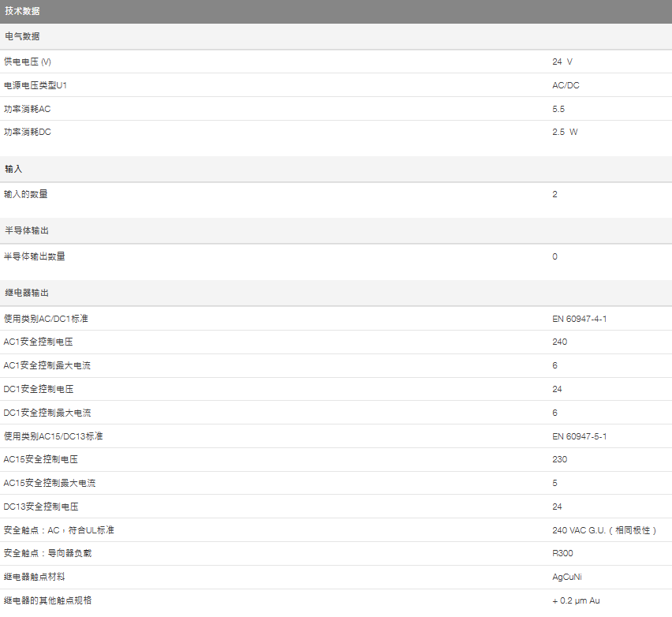Select the AC1安全控制电压 label
The width and height of the screenshot is (672, 617).
pyautogui.click(x=38, y=342)
